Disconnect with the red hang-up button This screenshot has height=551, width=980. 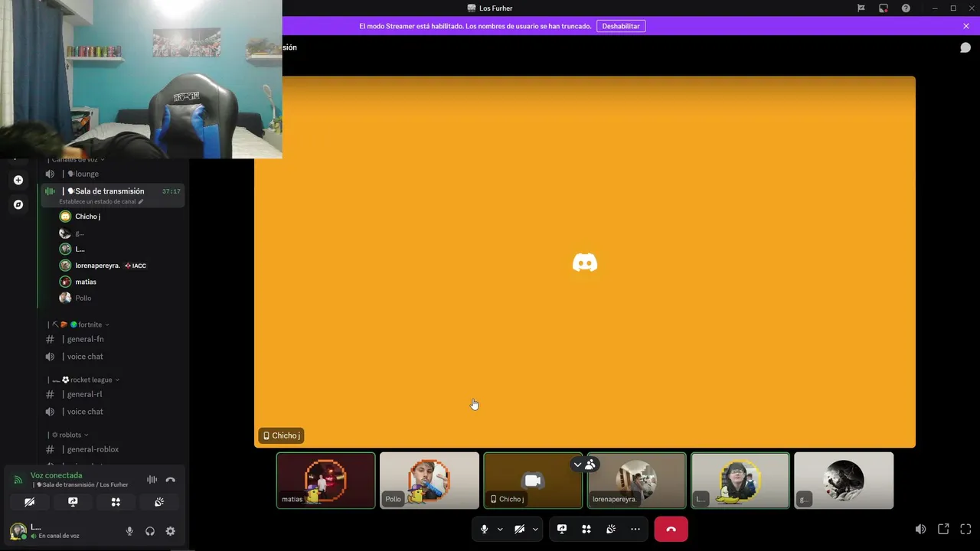671,529
